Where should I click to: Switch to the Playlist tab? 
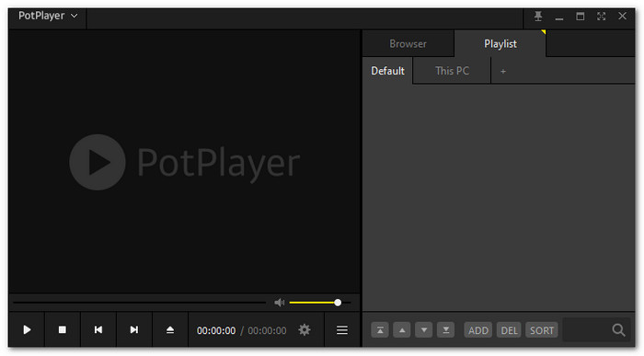[500, 43]
